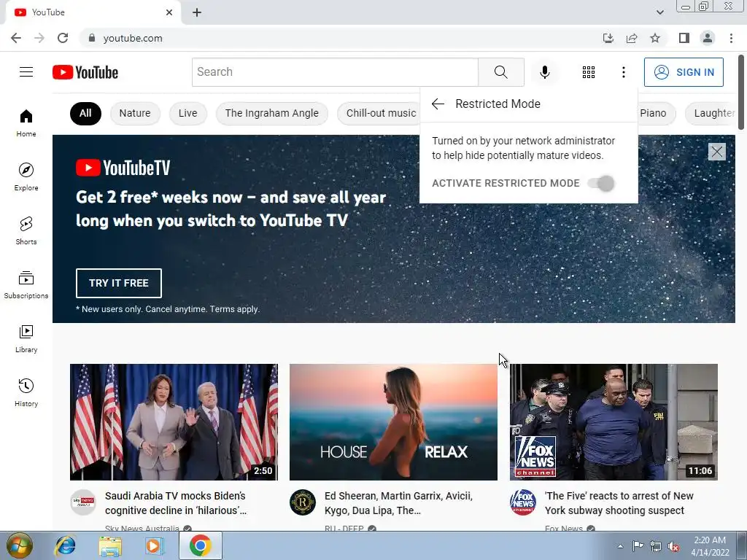
Task: Launch Internet Explorer from the taskbar
Action: [65, 545]
